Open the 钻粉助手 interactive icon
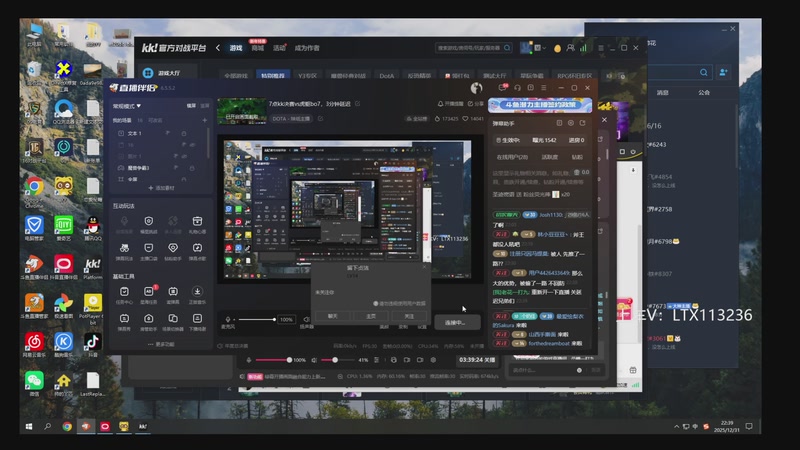 tap(173, 248)
